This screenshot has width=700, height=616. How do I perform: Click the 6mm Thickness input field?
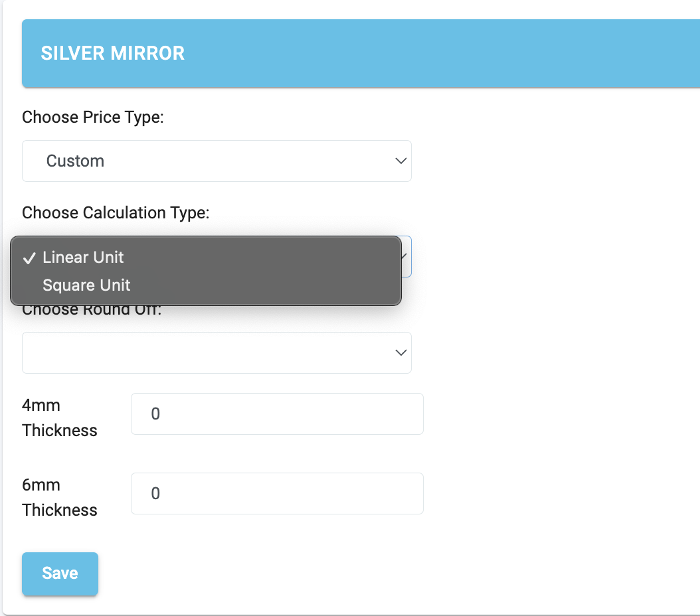277,493
